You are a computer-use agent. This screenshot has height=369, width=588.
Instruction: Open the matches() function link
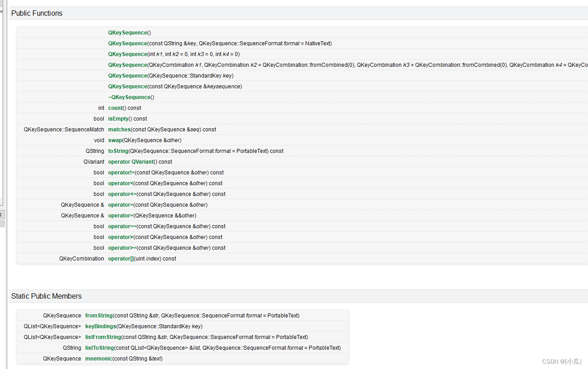[119, 130]
